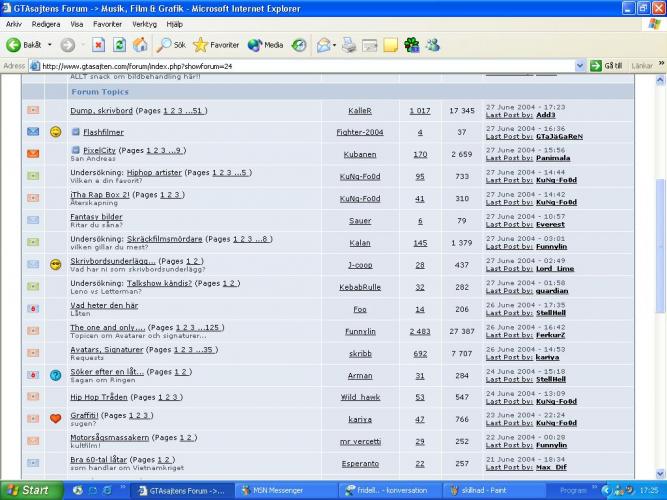Click the Gå till go button
Image resolution: width=667 pixels, height=500 pixels.
606,66
